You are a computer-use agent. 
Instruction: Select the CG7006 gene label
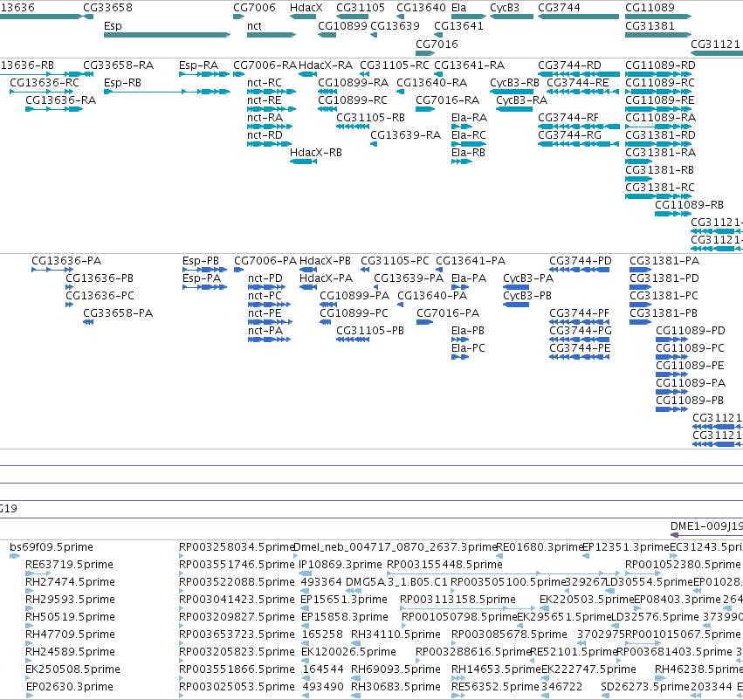click(254, 8)
